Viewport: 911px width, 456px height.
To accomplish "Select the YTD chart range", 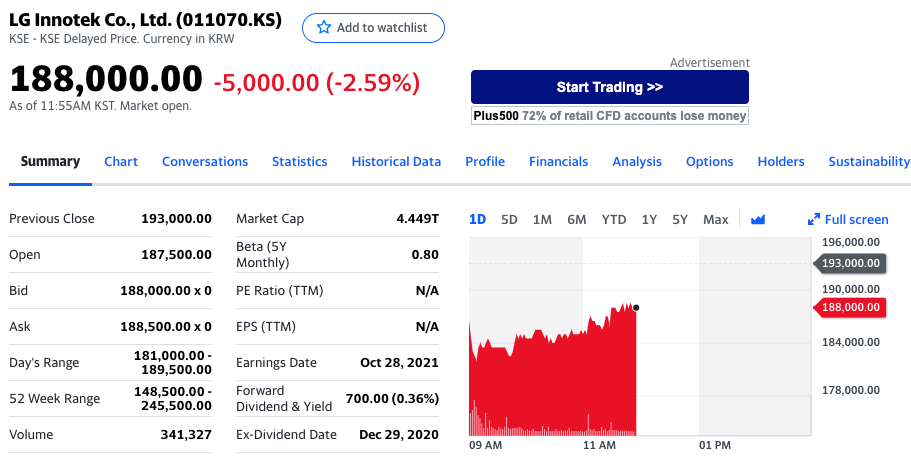I will point(614,220).
